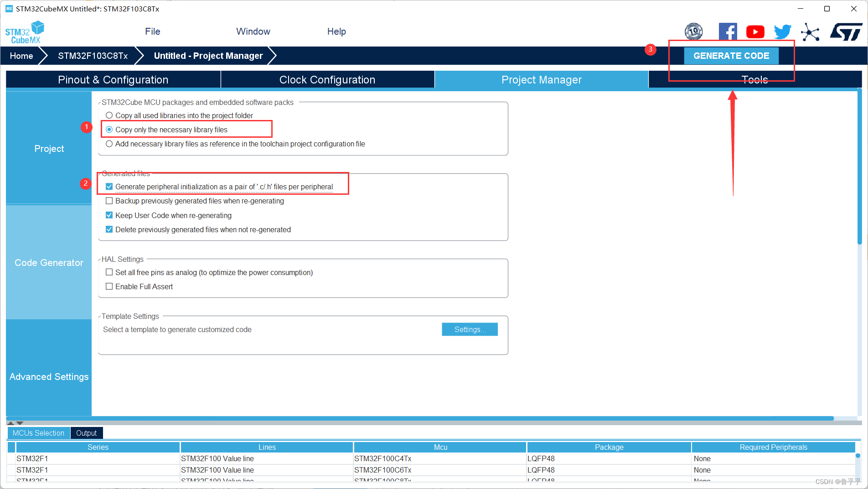Go to STM32F103C8Tx breadcrumb
Image resolution: width=868 pixels, height=489 pixels.
[x=93, y=56]
